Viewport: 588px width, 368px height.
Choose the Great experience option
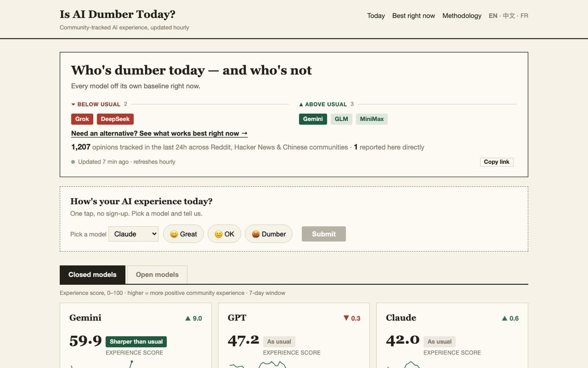(183, 234)
